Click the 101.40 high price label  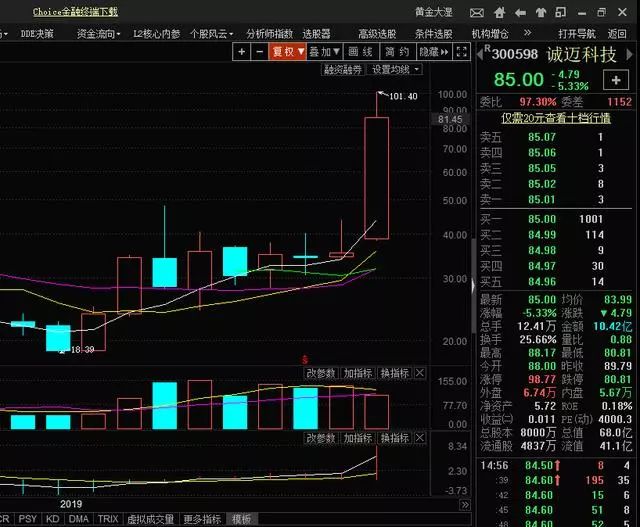[x=403, y=97]
